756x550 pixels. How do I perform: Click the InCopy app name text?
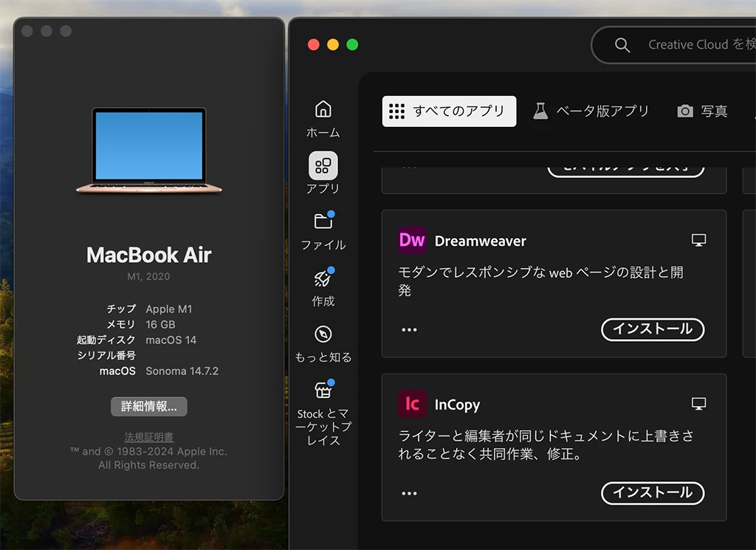pos(457,405)
